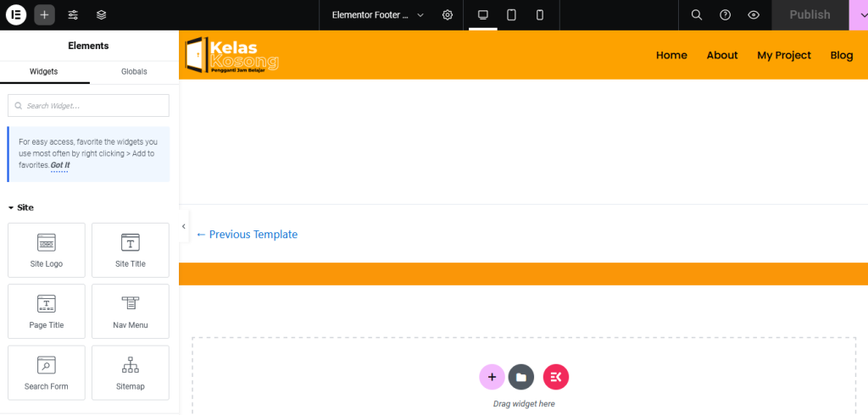Image resolution: width=868 pixels, height=415 pixels.
Task: Switch to desktop view mode
Action: click(483, 15)
